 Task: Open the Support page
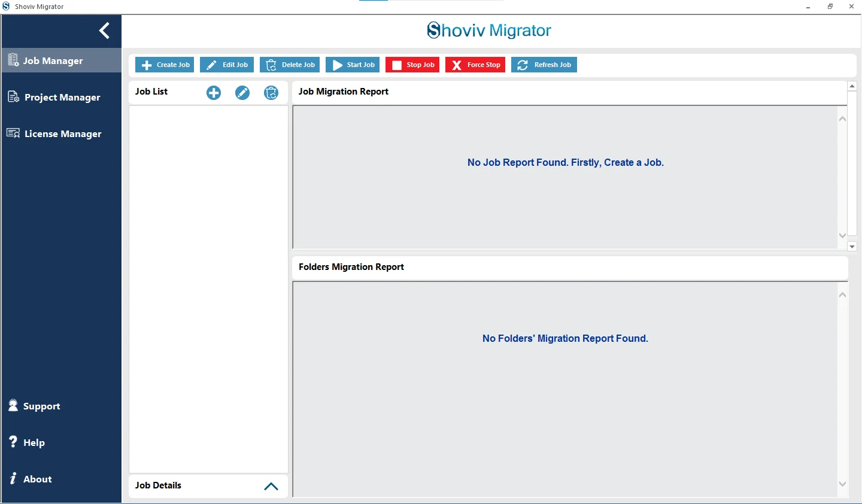(x=61, y=406)
